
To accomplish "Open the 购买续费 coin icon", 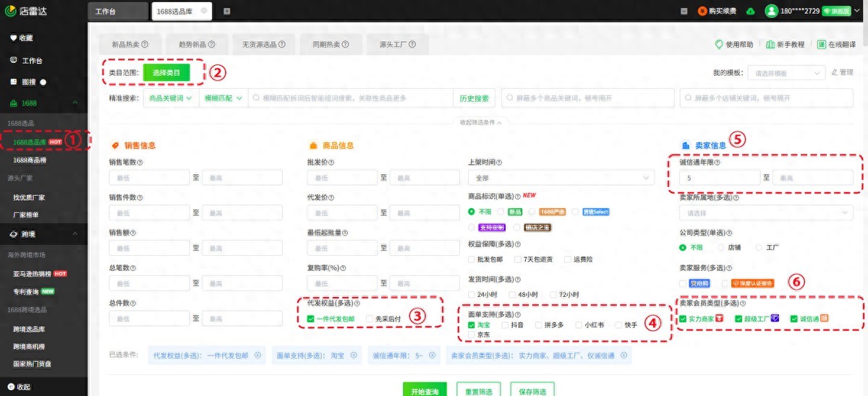I will point(702,11).
